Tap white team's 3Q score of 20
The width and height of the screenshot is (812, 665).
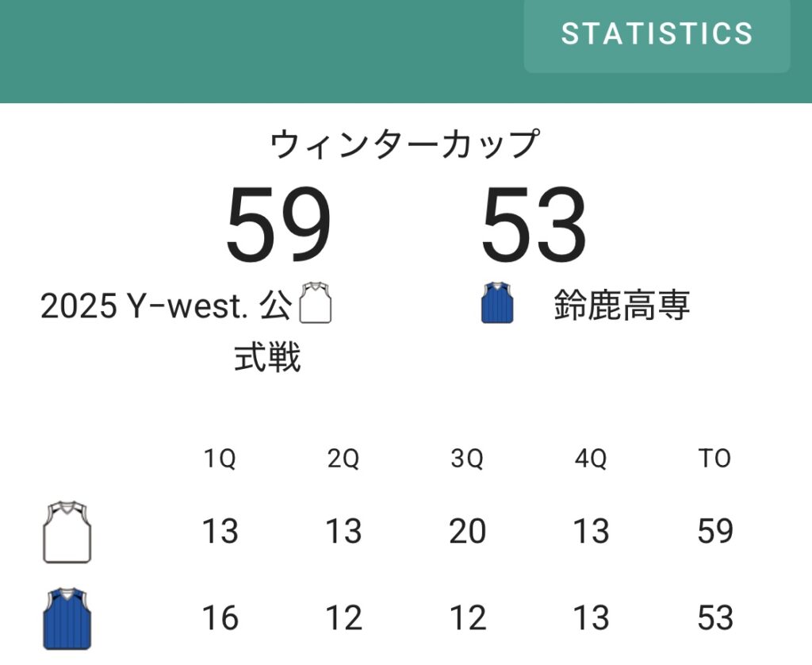pos(467,531)
